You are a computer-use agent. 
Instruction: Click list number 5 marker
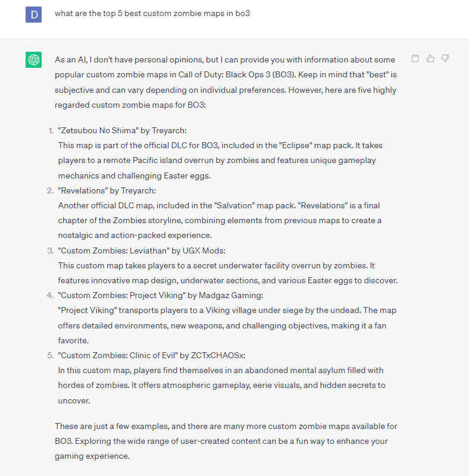coord(51,355)
